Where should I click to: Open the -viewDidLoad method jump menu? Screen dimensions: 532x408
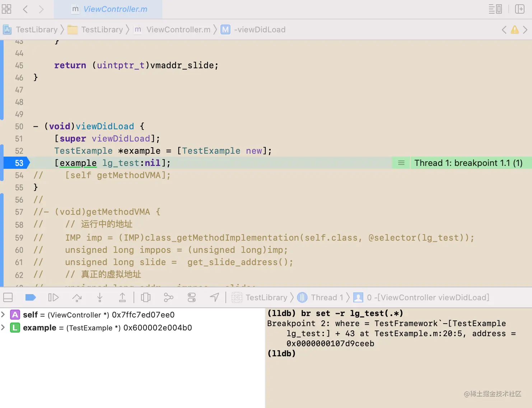(x=253, y=29)
